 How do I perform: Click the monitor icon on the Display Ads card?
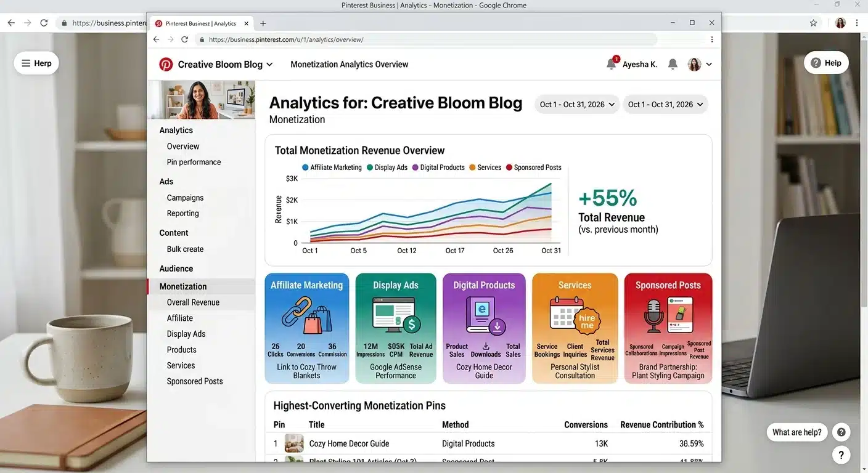(x=393, y=314)
